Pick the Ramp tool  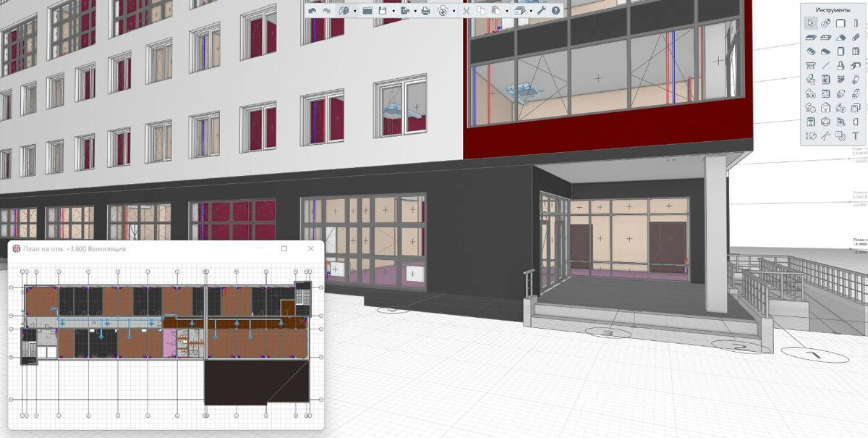click(x=826, y=51)
